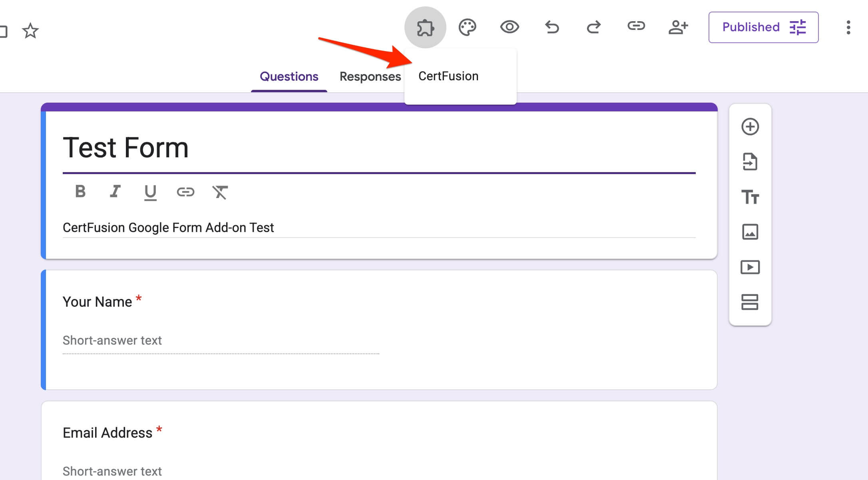Add a question from the side toolbar
The height and width of the screenshot is (480, 868).
tap(750, 127)
